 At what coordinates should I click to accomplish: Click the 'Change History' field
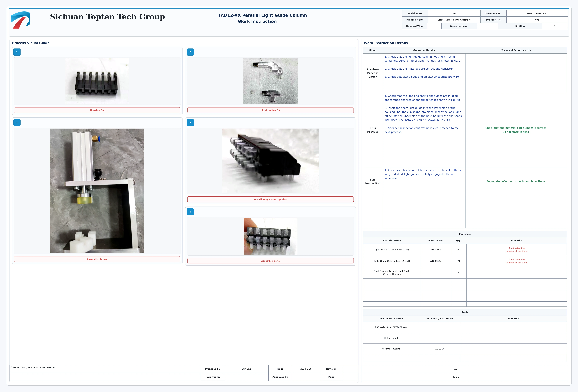(105, 369)
